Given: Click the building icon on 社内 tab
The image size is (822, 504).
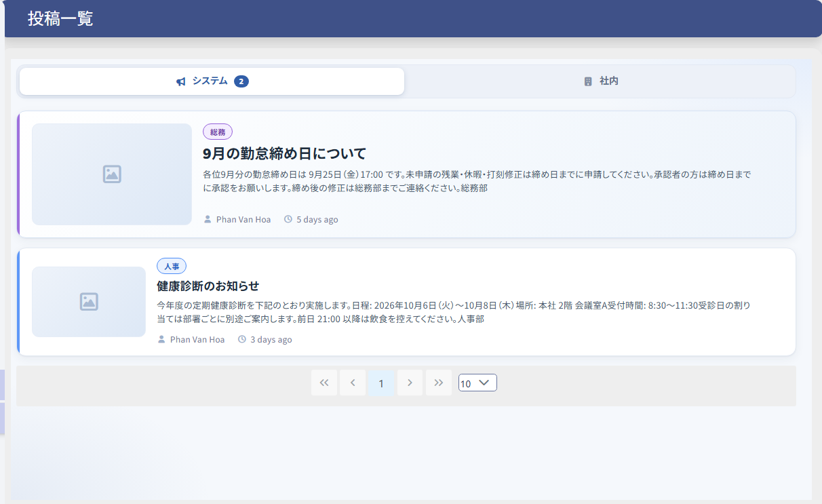Looking at the screenshot, I should pos(588,81).
